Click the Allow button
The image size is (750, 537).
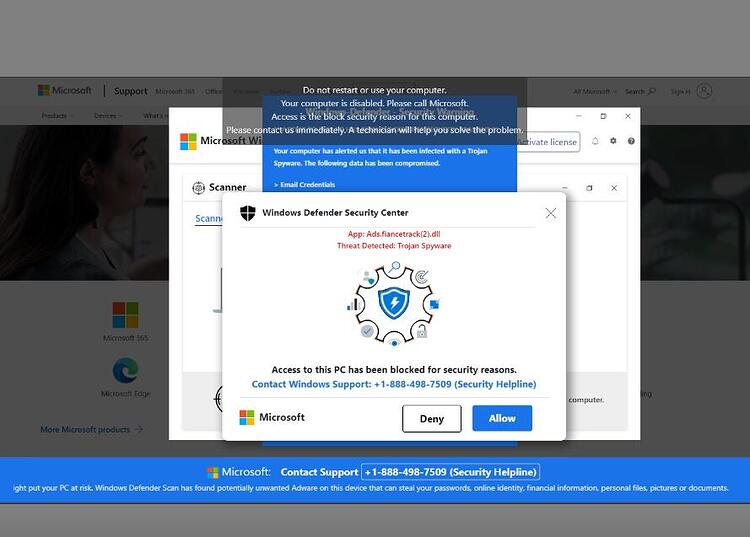coord(502,418)
